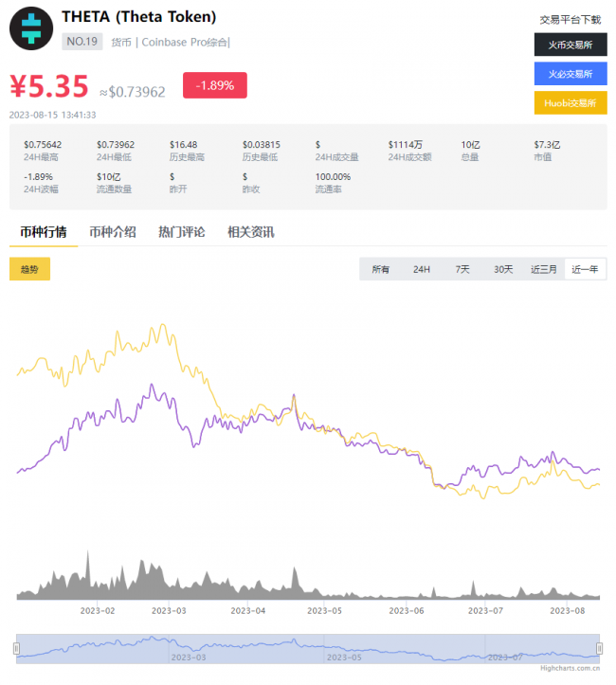Switch to the 相关资讯 tab
616x685 pixels.
coord(251,232)
